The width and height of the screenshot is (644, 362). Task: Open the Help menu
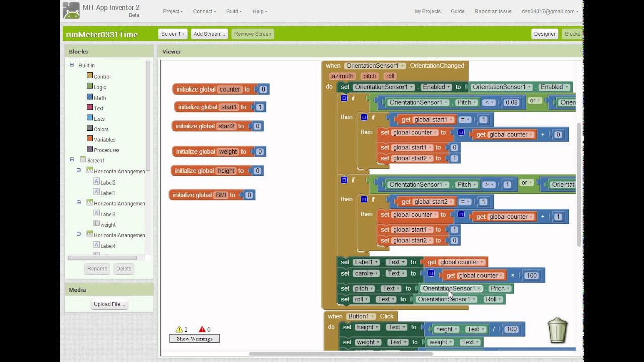pyautogui.click(x=259, y=11)
